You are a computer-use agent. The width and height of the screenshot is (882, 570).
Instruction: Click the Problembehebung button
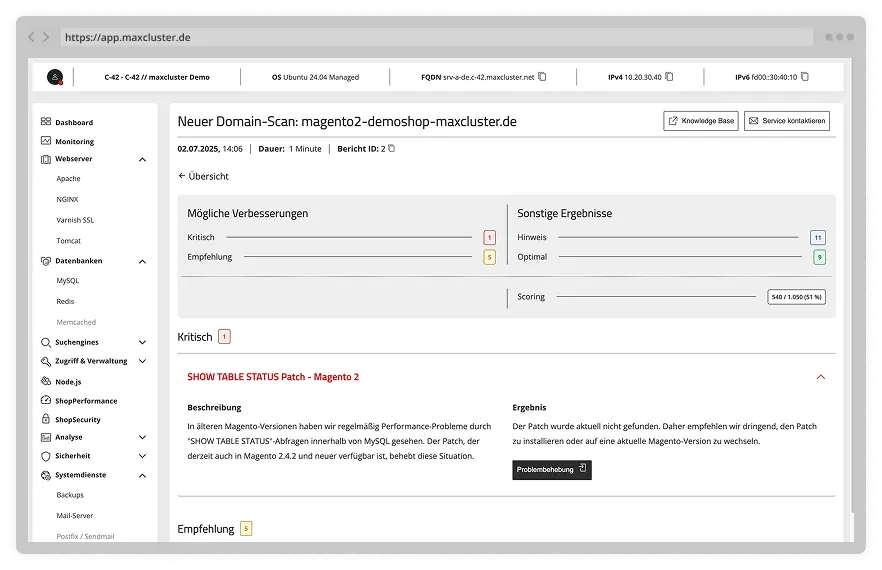tap(552, 470)
